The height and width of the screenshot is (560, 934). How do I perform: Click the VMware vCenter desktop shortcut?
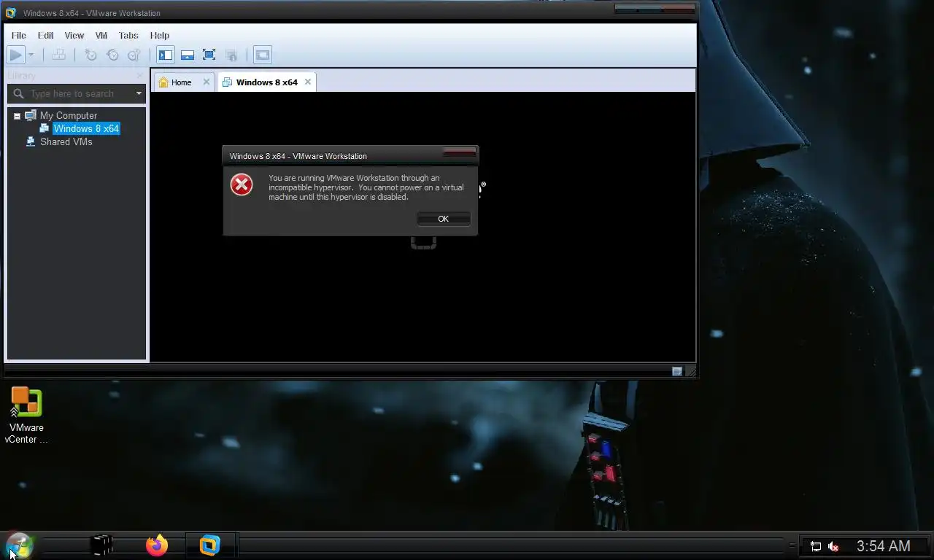(x=26, y=415)
